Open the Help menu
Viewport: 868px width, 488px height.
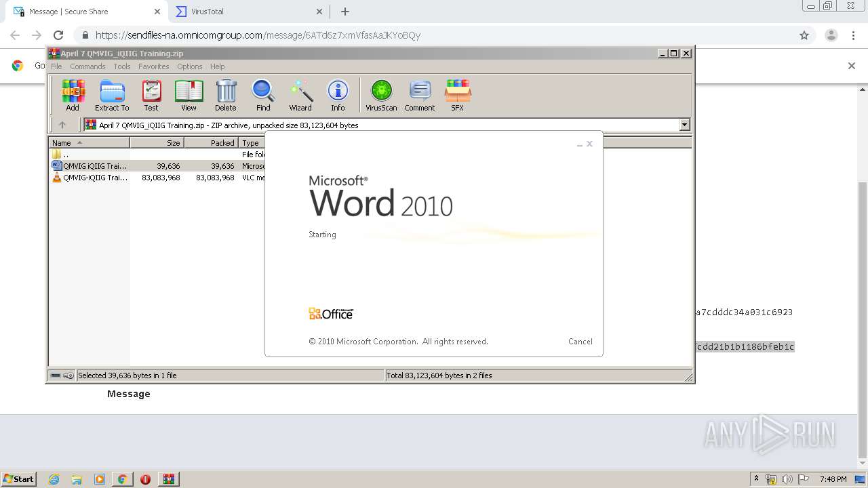click(x=217, y=66)
